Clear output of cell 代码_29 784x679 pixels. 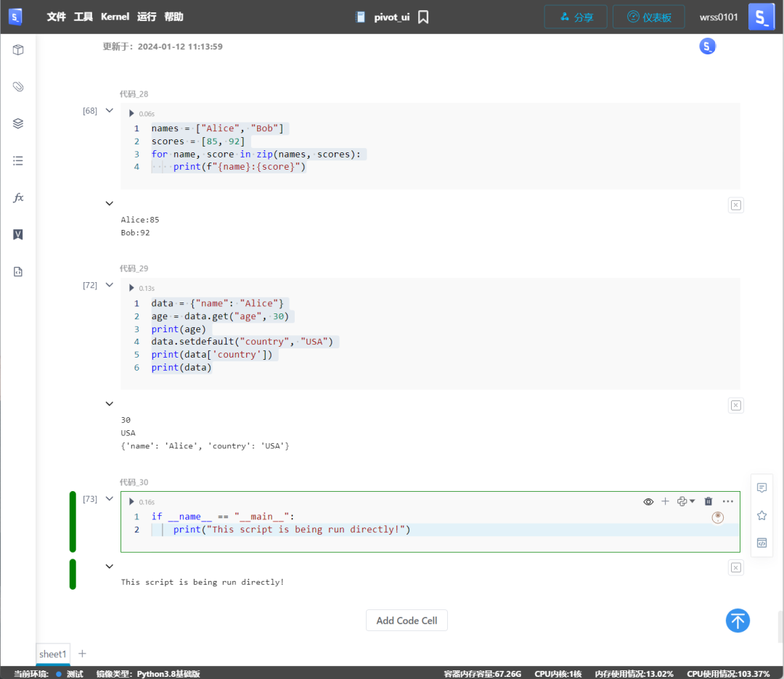(x=735, y=406)
